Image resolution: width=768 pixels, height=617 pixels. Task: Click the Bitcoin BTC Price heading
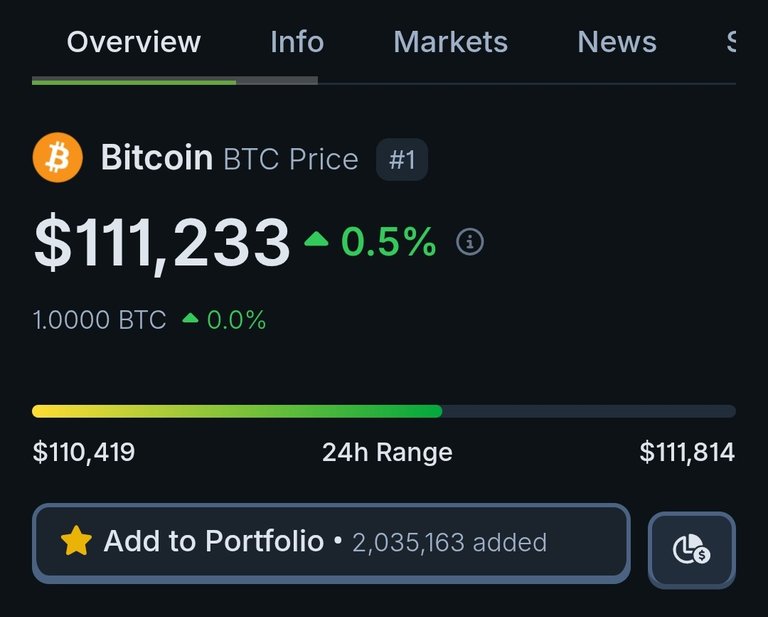(230, 158)
